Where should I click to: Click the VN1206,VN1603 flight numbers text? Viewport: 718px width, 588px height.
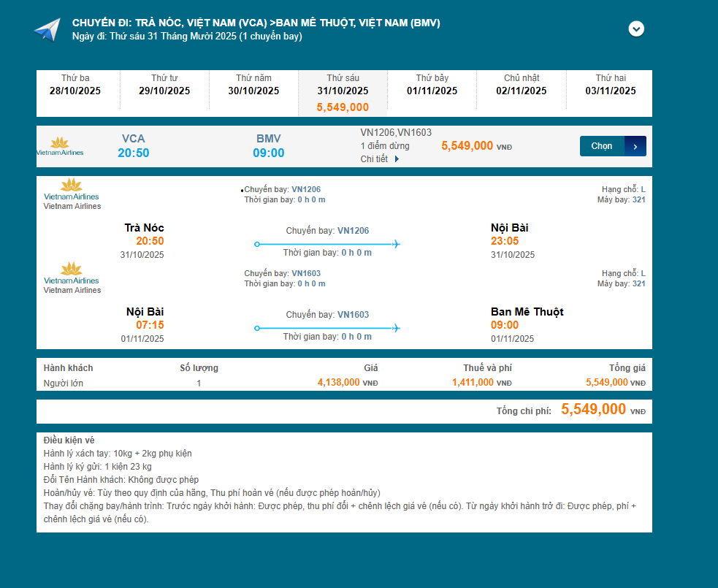[396, 132]
